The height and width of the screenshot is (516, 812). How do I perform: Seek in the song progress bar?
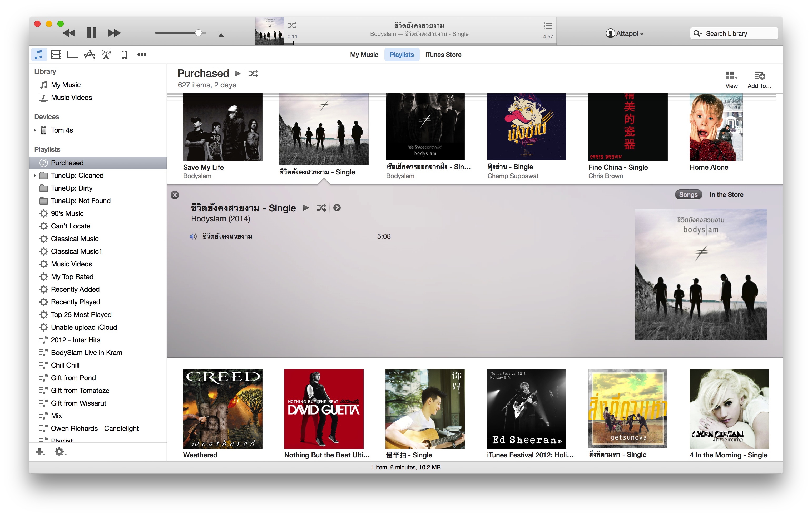[x=420, y=43]
